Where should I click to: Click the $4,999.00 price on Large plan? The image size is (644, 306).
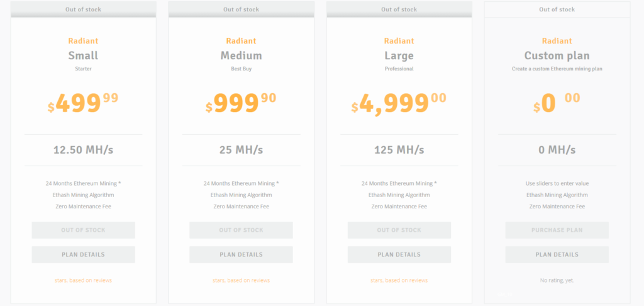[x=399, y=103]
